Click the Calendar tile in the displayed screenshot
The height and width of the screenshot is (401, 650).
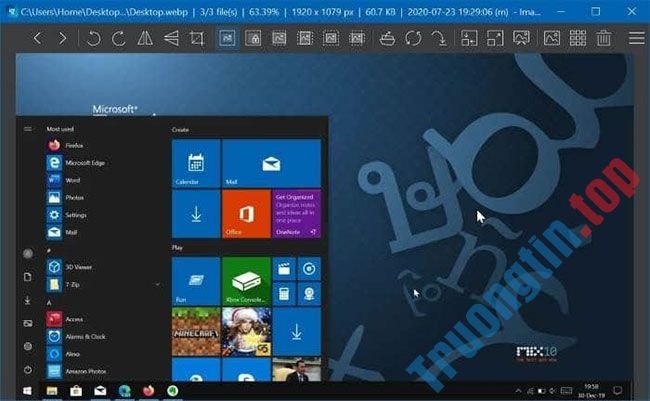pyautogui.click(x=196, y=163)
